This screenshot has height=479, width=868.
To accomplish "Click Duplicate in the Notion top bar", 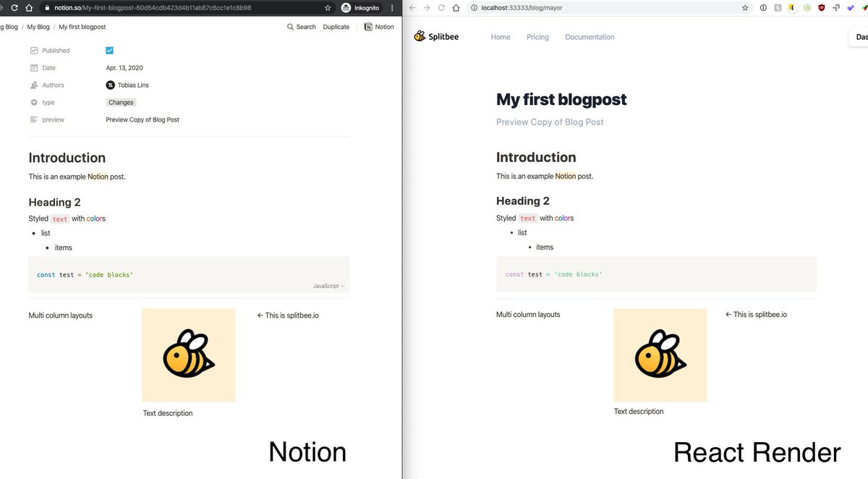I will click(x=336, y=27).
